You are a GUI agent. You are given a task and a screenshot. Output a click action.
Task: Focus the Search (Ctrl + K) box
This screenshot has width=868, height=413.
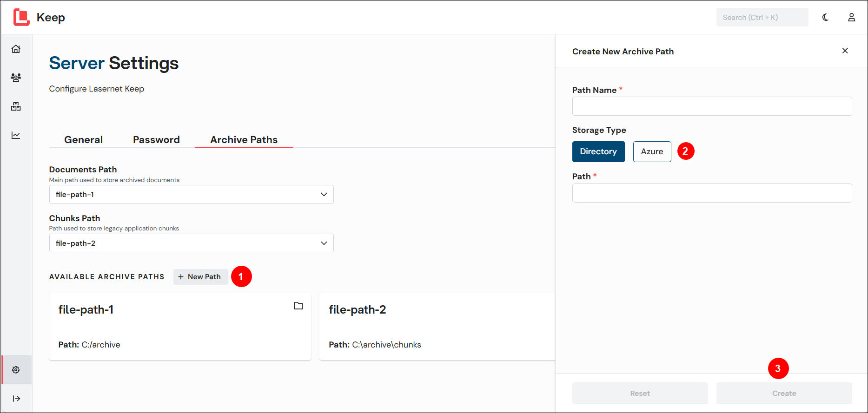pyautogui.click(x=762, y=17)
